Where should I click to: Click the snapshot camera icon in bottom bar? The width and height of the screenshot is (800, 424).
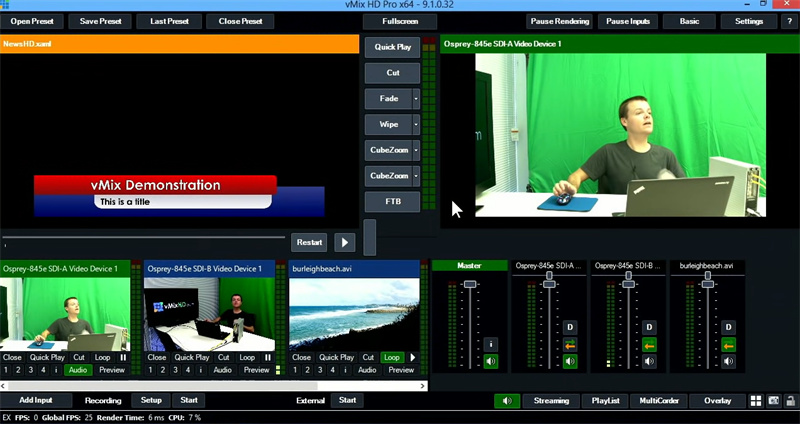(774, 401)
